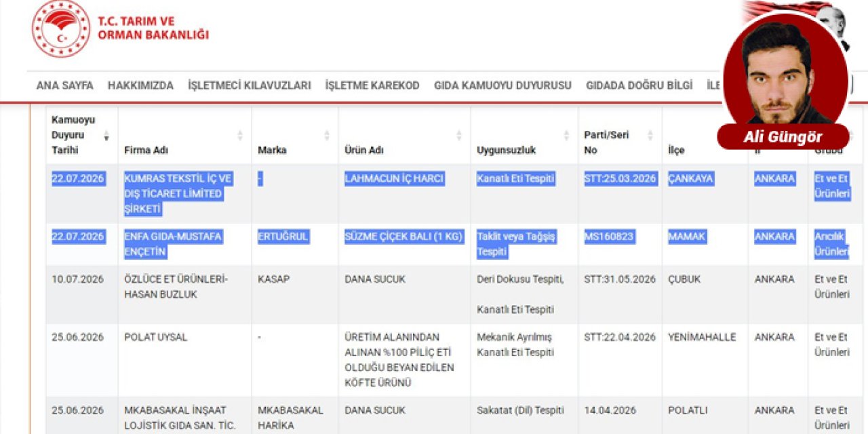The image size is (868, 434).
Task: Click the POLAT UYSAL firm name cell
Action: pos(184,360)
